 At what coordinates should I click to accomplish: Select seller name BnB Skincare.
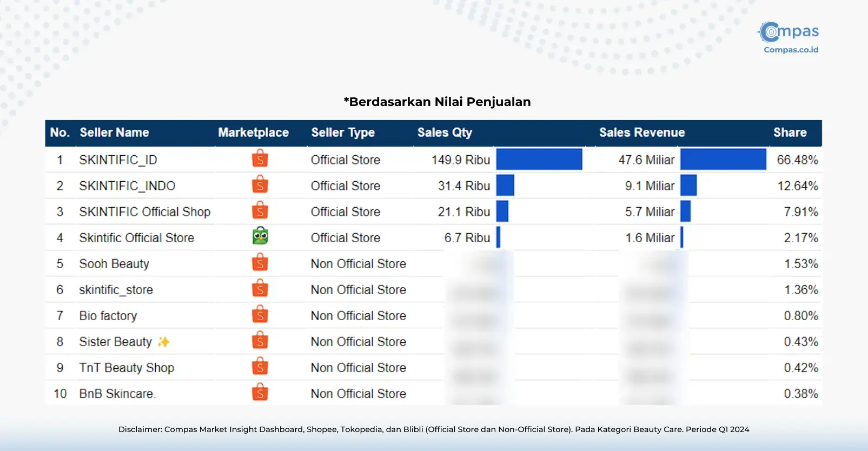(117, 394)
